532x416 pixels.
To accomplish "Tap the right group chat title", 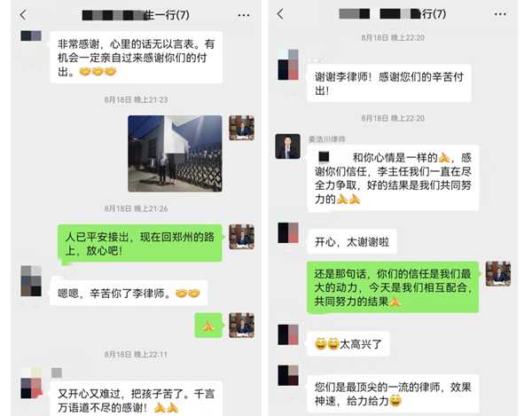I will pyautogui.click(x=393, y=14).
